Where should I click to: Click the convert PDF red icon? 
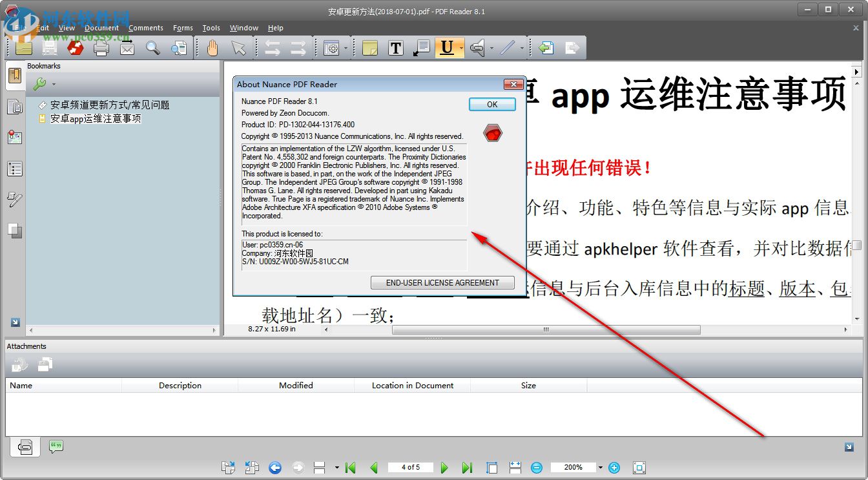tap(76, 48)
